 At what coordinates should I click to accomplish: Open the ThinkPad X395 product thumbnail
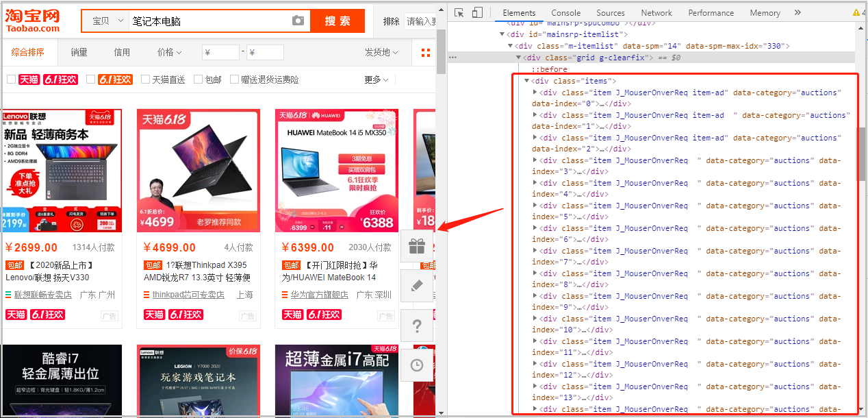click(199, 171)
